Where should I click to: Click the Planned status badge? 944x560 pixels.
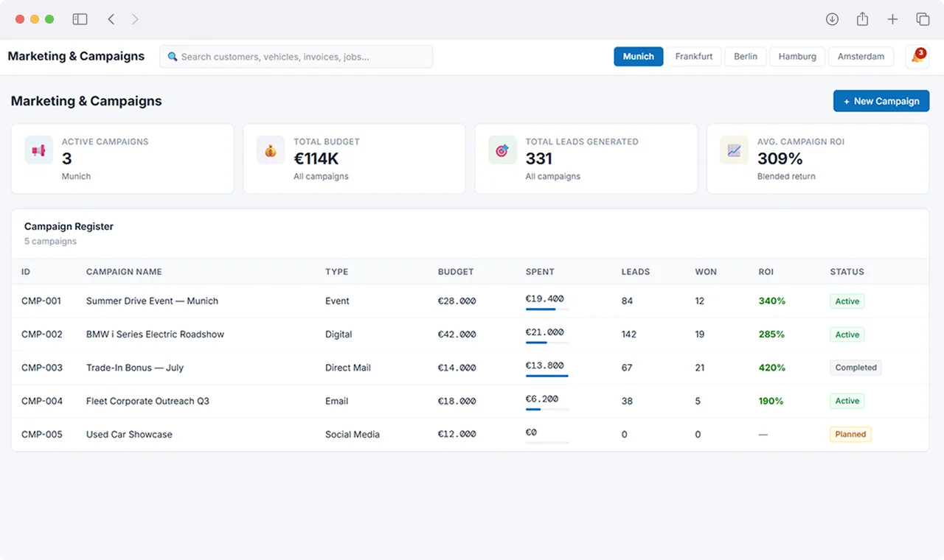(x=850, y=434)
